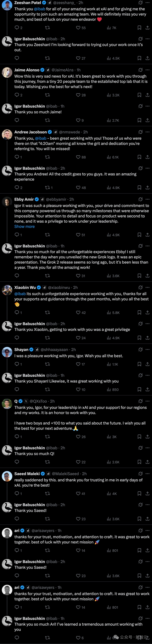
Task: Like Saeed Maleki's reply
Action: pyautogui.click(x=78, y=493)
